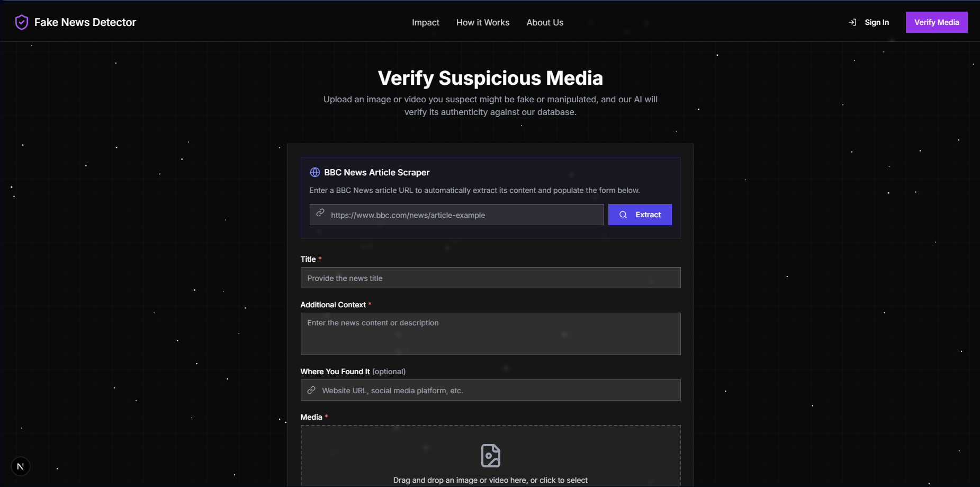The image size is (980, 487).
Task: Click the link icon in BBC URL field
Action: (x=320, y=213)
